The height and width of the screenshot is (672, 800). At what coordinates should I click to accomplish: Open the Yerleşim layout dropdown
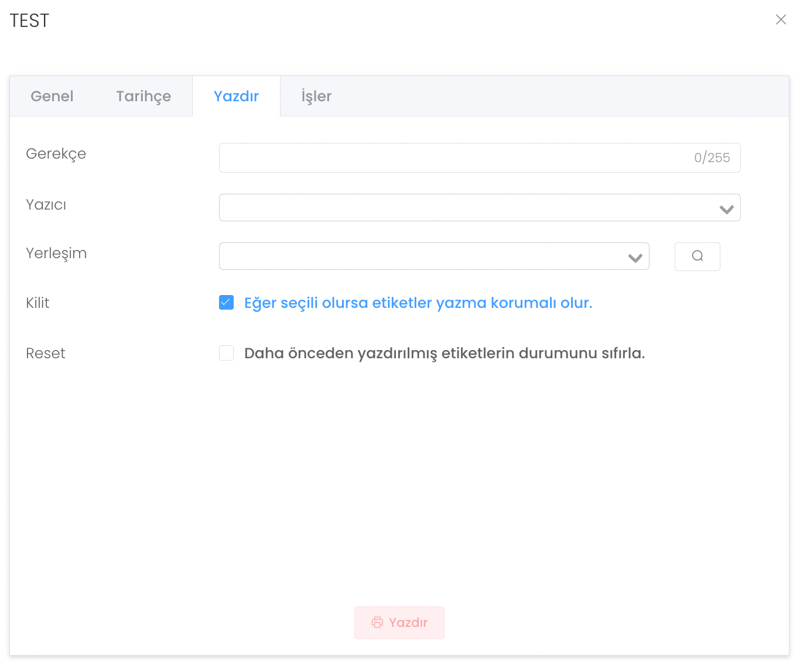(422, 256)
